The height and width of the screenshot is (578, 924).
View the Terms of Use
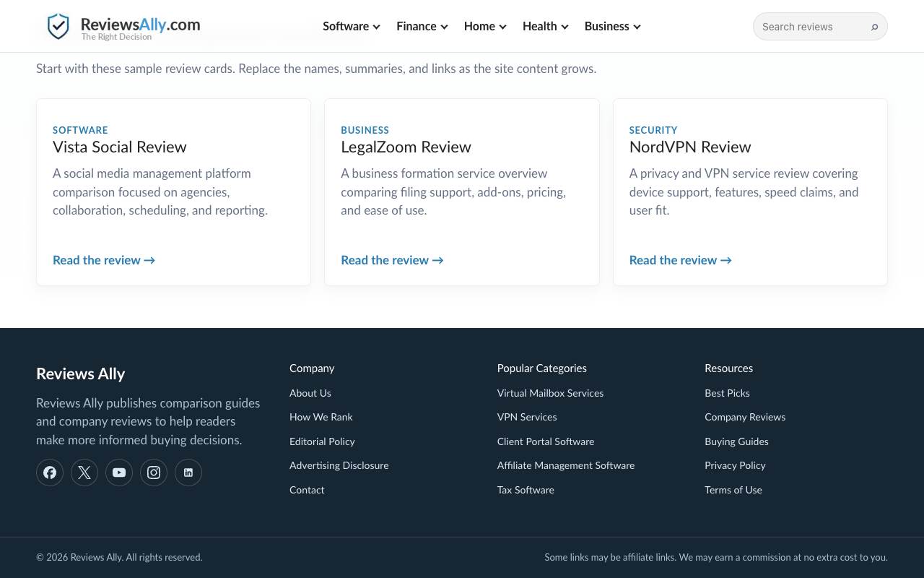(x=733, y=490)
